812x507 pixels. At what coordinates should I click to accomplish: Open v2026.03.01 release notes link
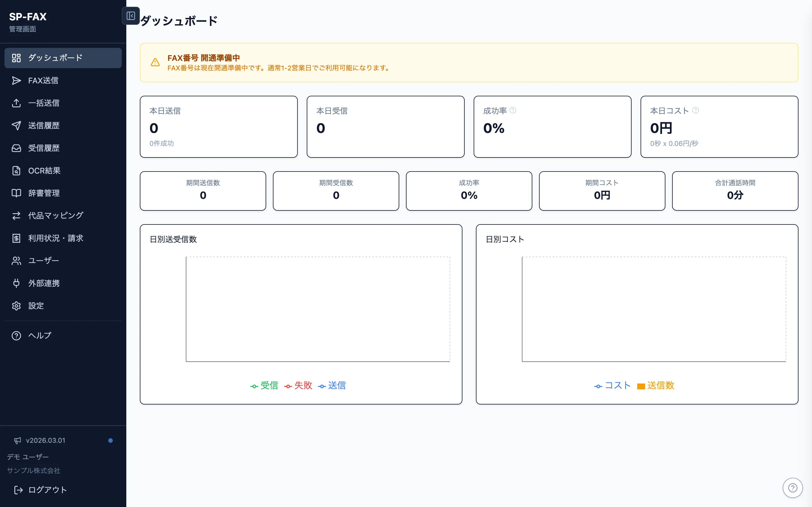tap(46, 440)
